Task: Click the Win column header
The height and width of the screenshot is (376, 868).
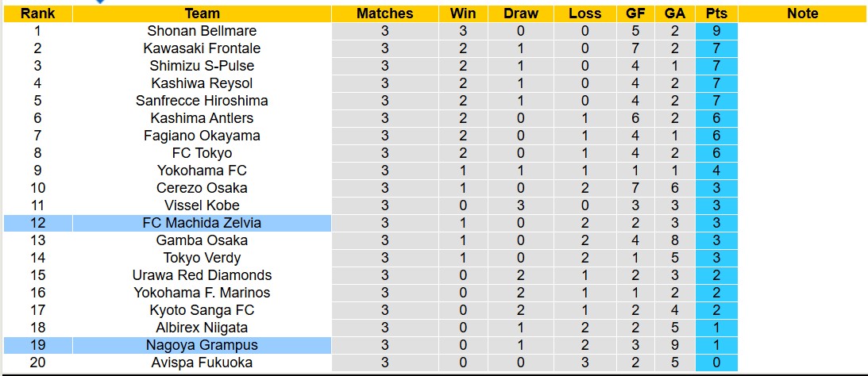Action: click(463, 13)
